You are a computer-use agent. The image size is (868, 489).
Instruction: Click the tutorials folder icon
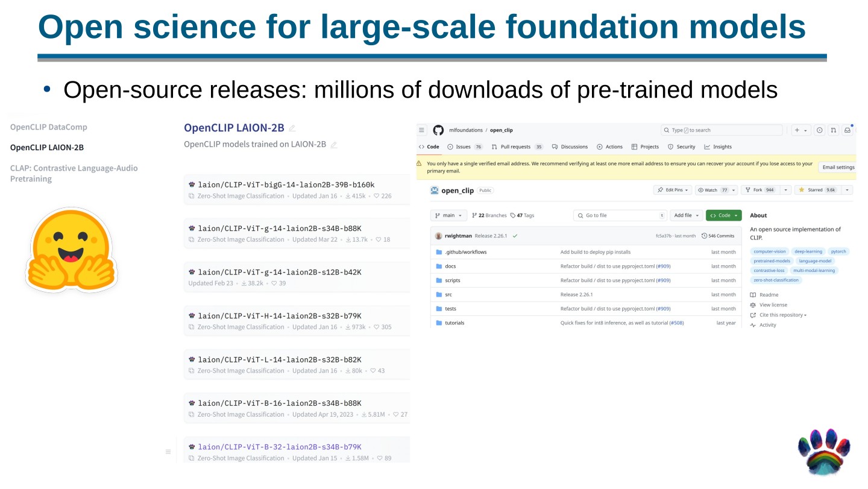pos(439,323)
